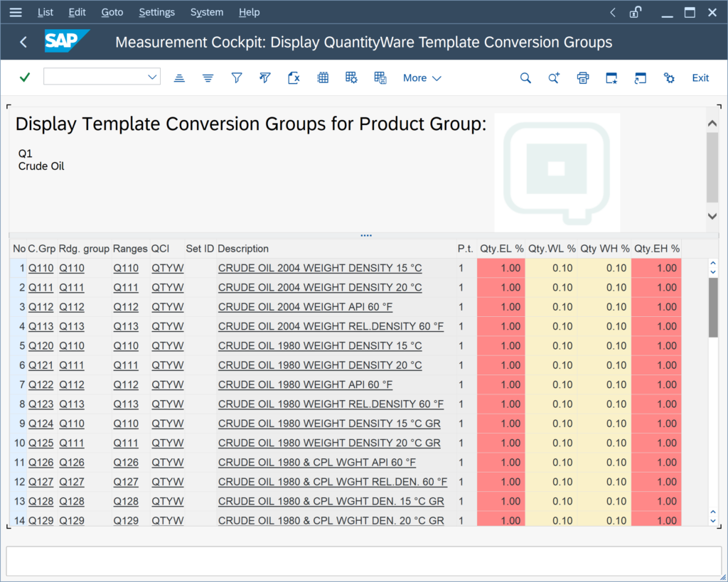Click the Find Next magnifier-plus icon
Image resolution: width=728 pixels, height=582 pixels.
point(554,78)
